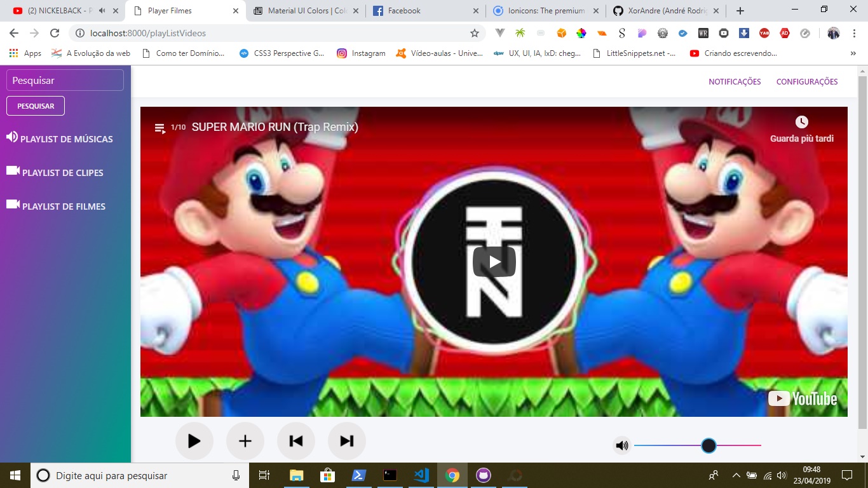Open Notificações in the top bar
Viewport: 868px width, 488px height.
click(735, 81)
